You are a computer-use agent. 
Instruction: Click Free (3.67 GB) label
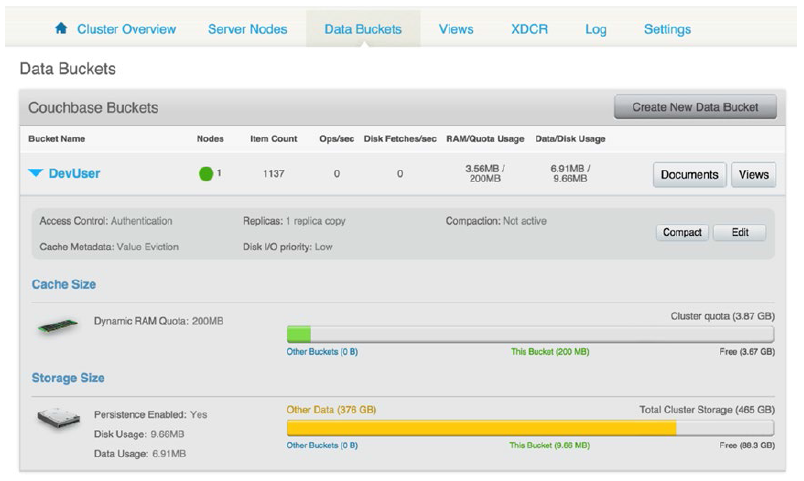click(747, 352)
